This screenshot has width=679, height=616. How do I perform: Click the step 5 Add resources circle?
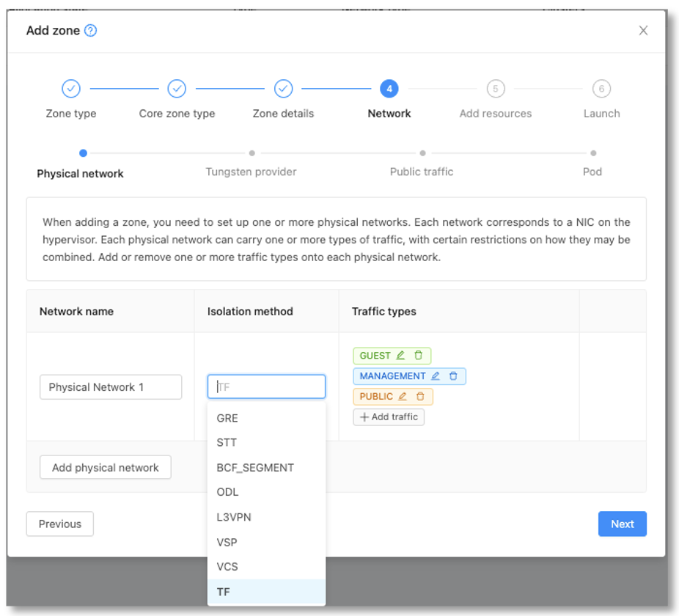[496, 89]
